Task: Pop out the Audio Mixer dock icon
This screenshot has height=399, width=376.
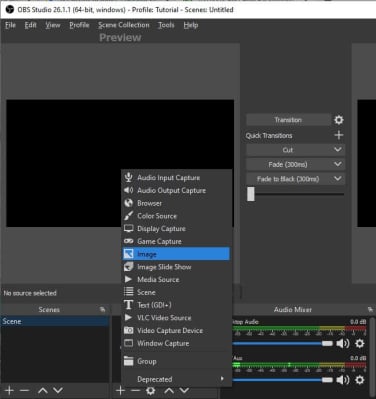Action: click(370, 309)
